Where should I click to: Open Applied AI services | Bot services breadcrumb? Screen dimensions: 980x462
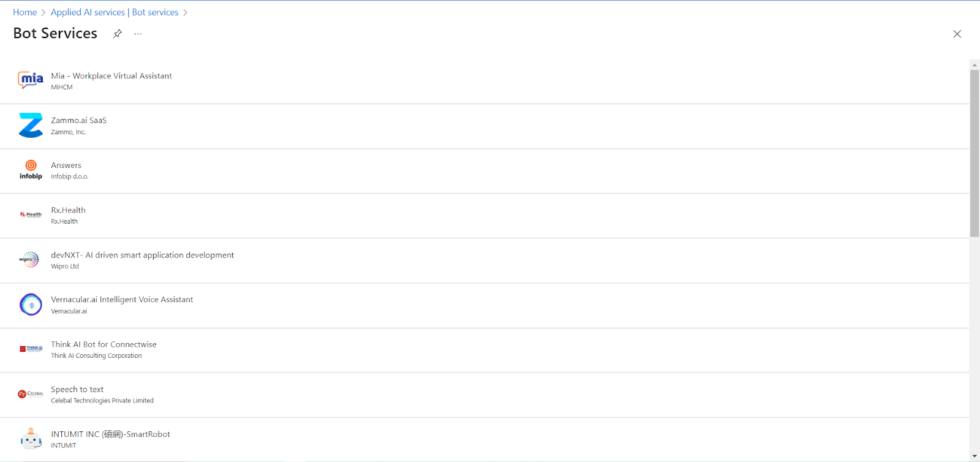115,12
